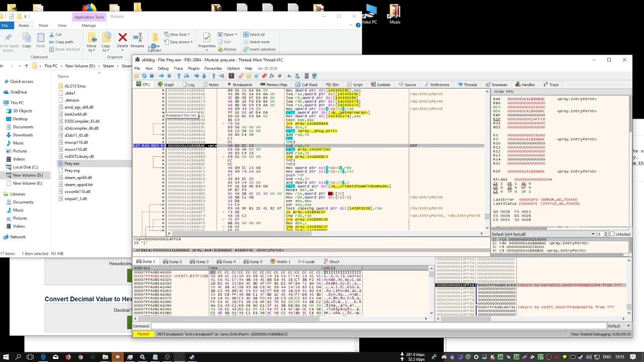Click the Comments icon in x64dbg toolbar
The width and height of the screenshot is (644, 362).
pos(249,76)
